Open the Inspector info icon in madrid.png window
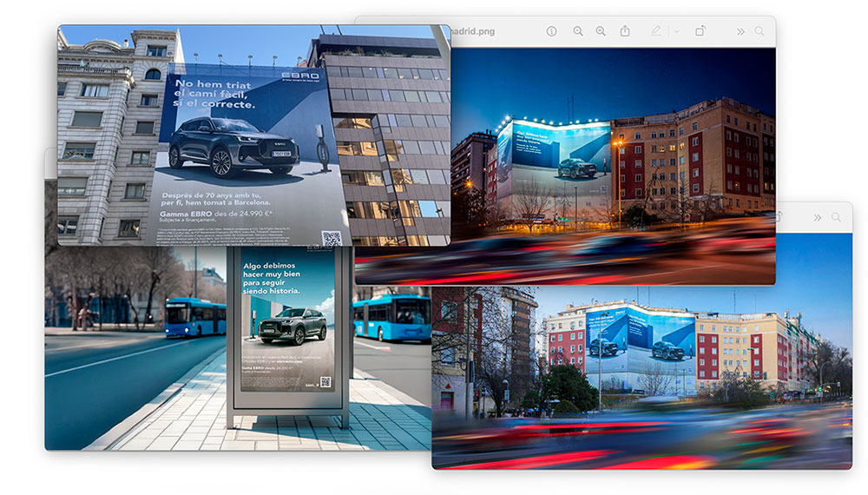This screenshot has width=868, height=495. tap(551, 31)
